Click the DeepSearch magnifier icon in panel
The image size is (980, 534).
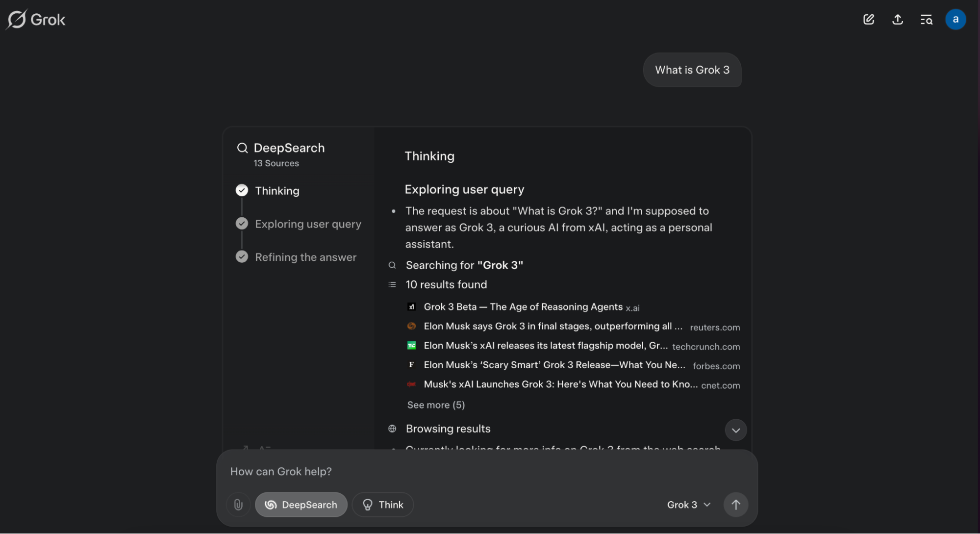point(242,148)
